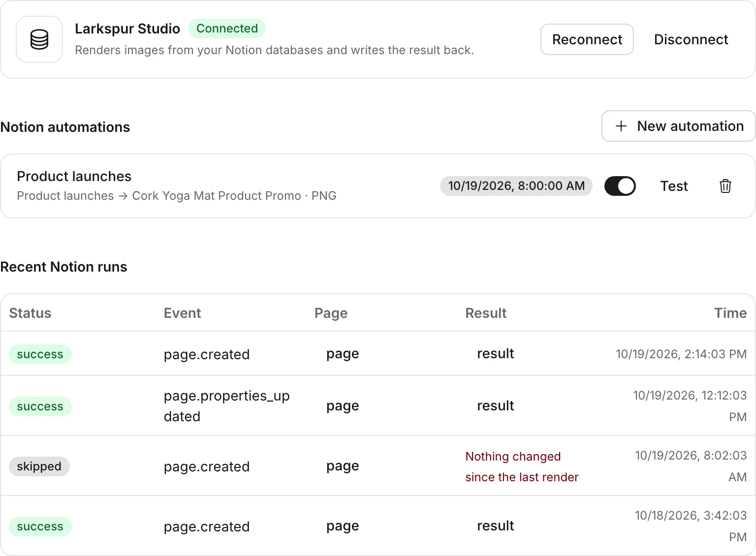Image resolution: width=756 pixels, height=556 pixels.
Task: Delete the Product launches automation with the trash icon
Action: coord(725,186)
